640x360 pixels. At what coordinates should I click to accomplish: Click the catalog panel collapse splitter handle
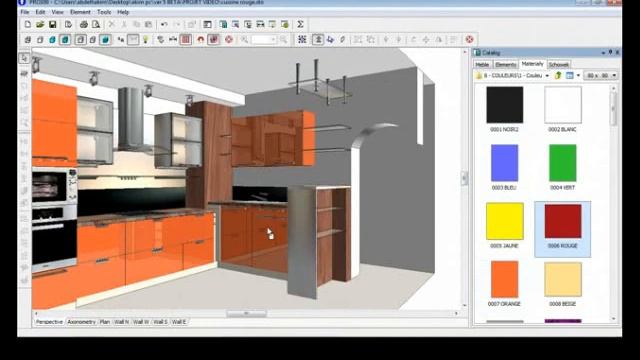464,178
